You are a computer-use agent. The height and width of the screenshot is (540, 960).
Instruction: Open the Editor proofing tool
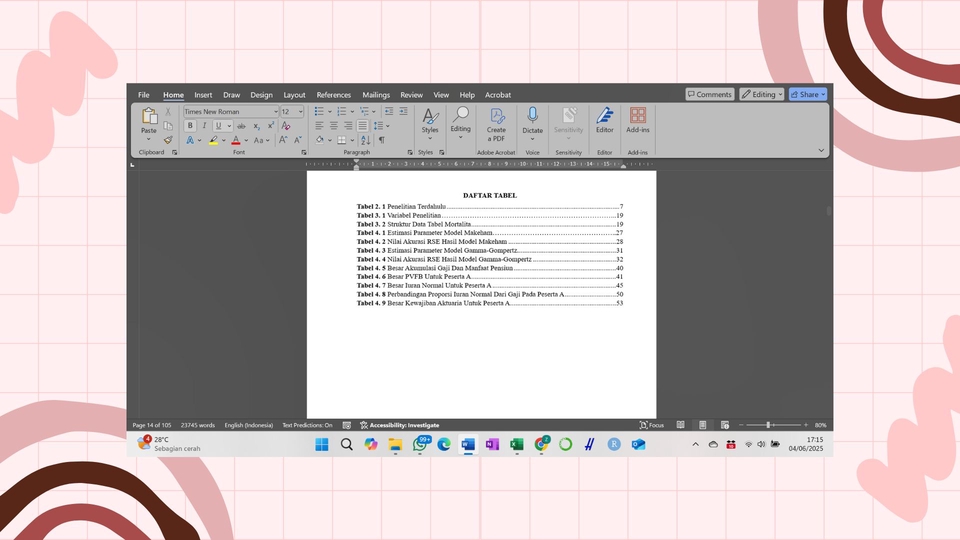point(604,120)
